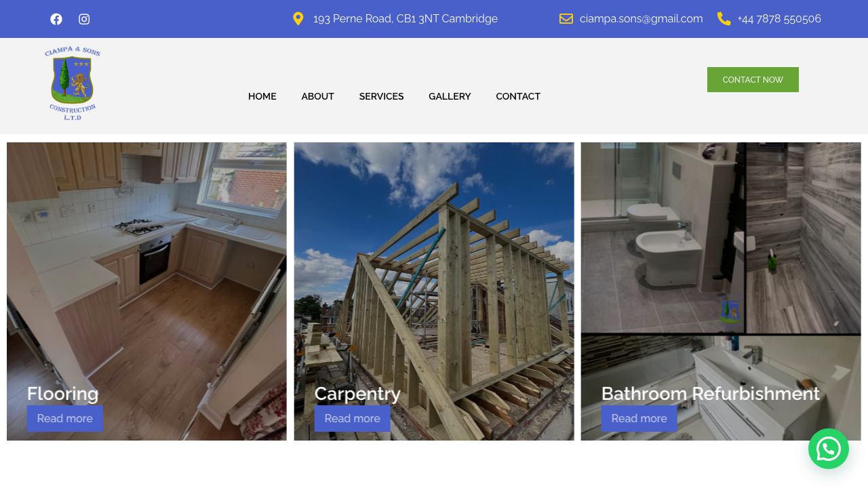Screen dimensions: 868x488
Task: Open the WhatsApp chat bubble icon
Action: pos(828,448)
